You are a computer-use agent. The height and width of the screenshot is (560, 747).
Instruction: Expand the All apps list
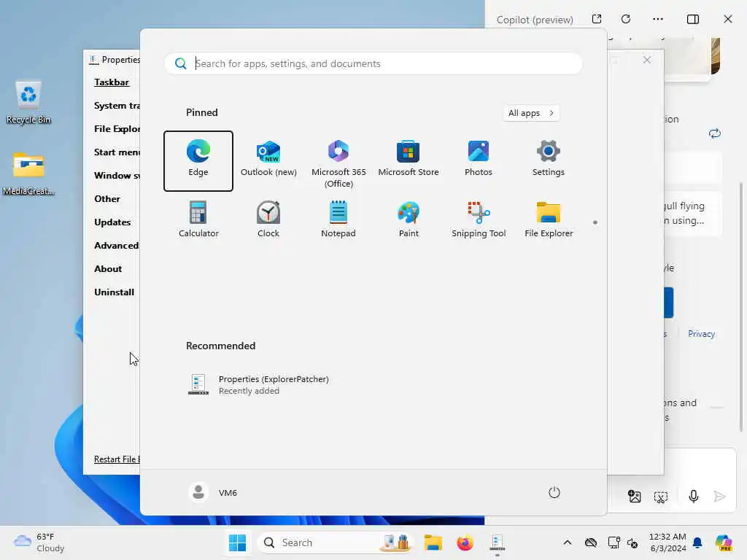click(531, 113)
